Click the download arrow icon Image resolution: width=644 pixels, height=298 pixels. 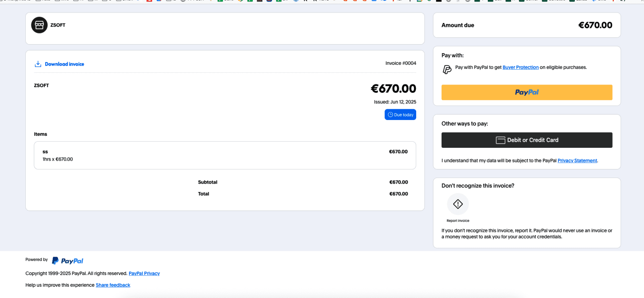coord(38,64)
